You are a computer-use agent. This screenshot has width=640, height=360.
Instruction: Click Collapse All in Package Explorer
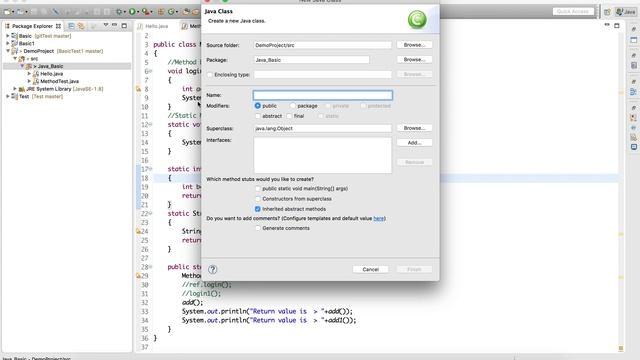[71, 26]
